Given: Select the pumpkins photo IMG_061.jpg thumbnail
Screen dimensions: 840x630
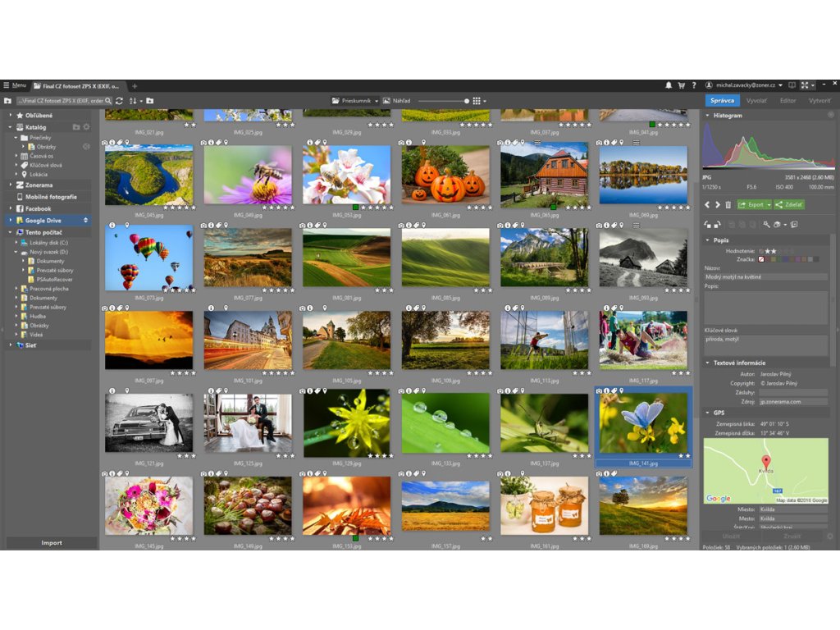Looking at the screenshot, I should 445,174.
